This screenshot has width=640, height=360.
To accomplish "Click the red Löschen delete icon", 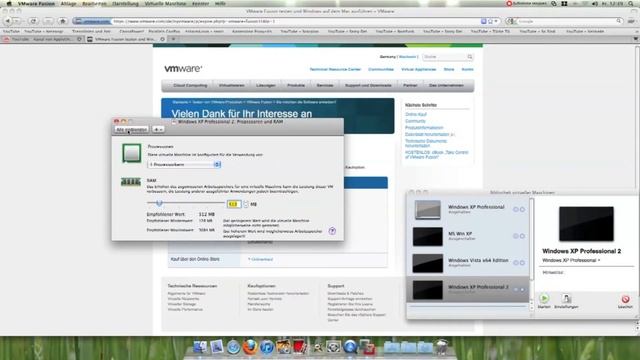I will click(625, 299).
